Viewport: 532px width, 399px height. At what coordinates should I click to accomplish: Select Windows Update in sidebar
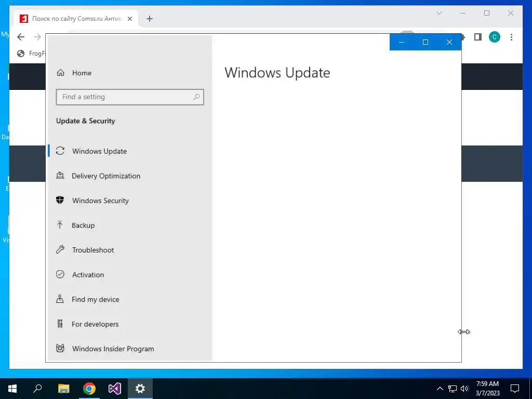click(x=130, y=151)
